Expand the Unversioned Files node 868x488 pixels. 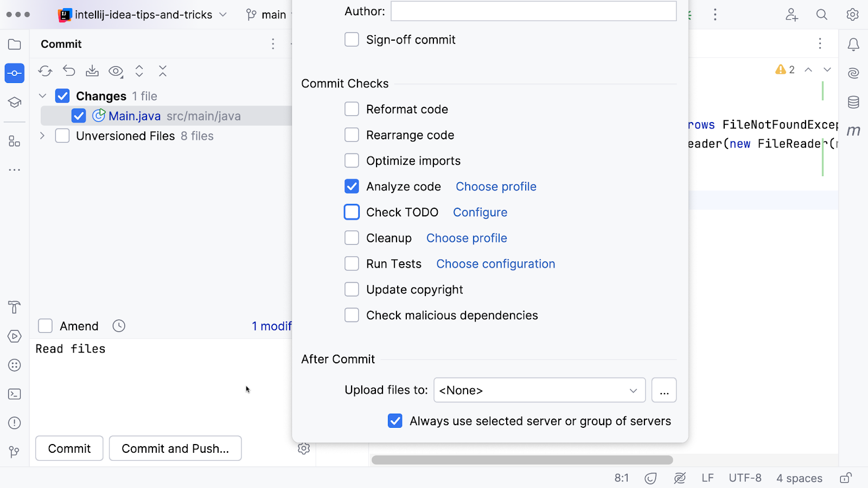click(42, 136)
